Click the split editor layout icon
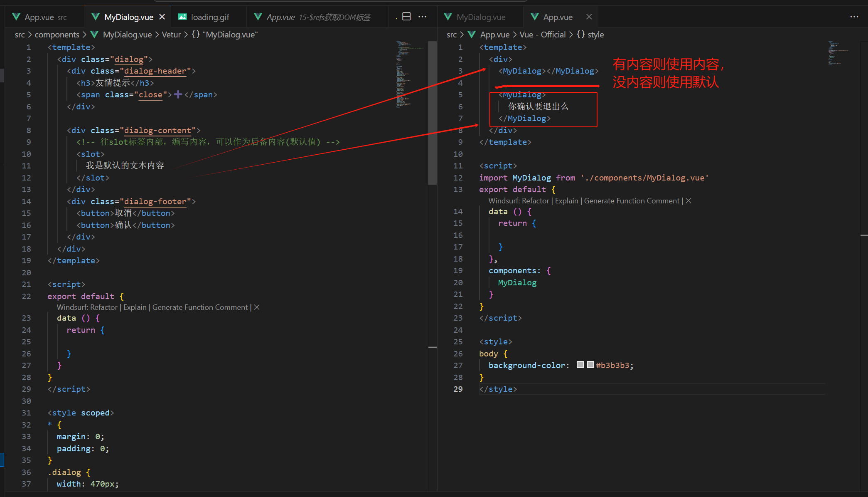The width and height of the screenshot is (868, 497). pos(406,17)
